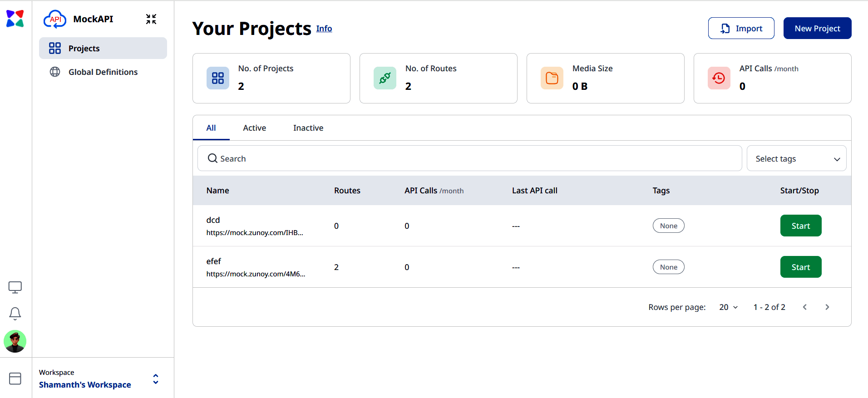The image size is (868, 398).
Task: Open the user avatar profile
Action: [15, 341]
